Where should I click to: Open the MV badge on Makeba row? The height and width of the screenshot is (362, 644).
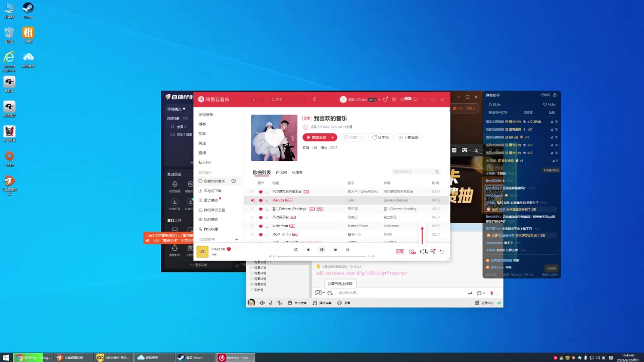coord(289,200)
